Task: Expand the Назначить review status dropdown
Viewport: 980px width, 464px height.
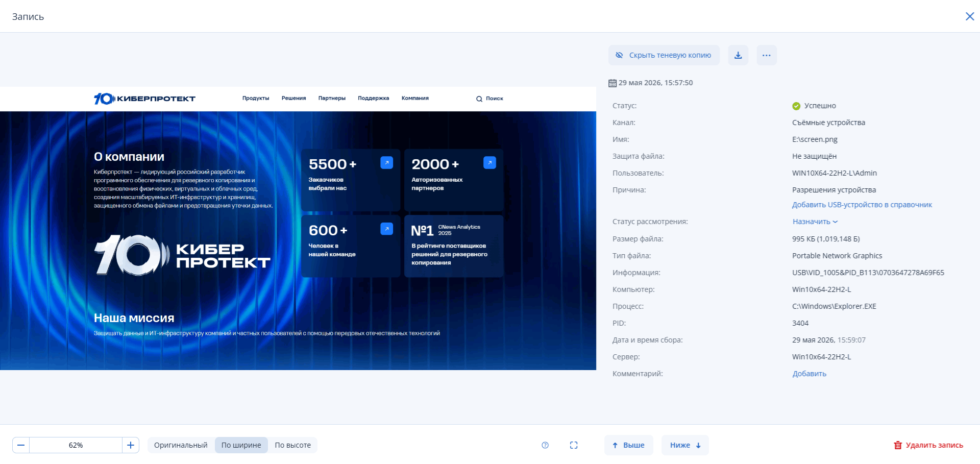Action: tap(815, 222)
